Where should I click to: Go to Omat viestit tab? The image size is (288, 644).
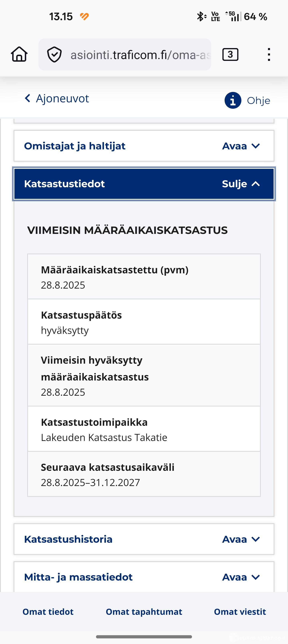tap(240, 612)
